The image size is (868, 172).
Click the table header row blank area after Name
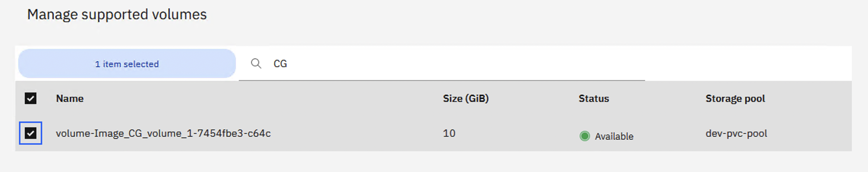click(x=254, y=99)
